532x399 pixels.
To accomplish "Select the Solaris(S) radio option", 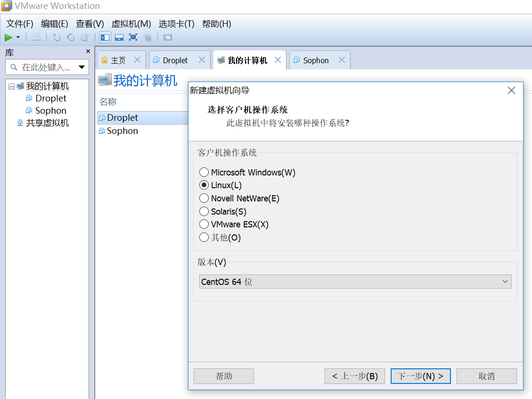I will [204, 211].
